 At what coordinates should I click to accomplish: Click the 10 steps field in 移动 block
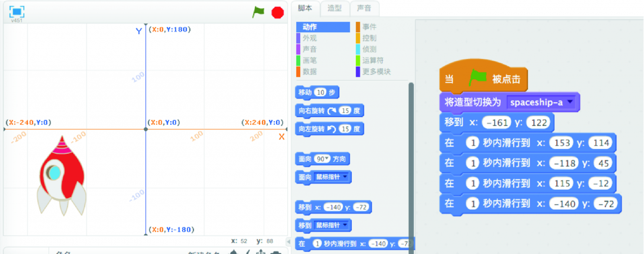point(320,93)
